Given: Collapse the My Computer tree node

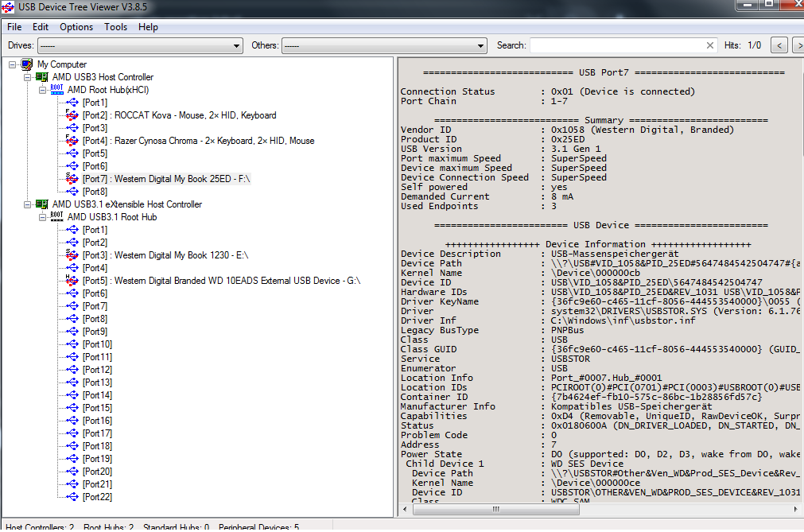Looking at the screenshot, I should [x=12, y=64].
